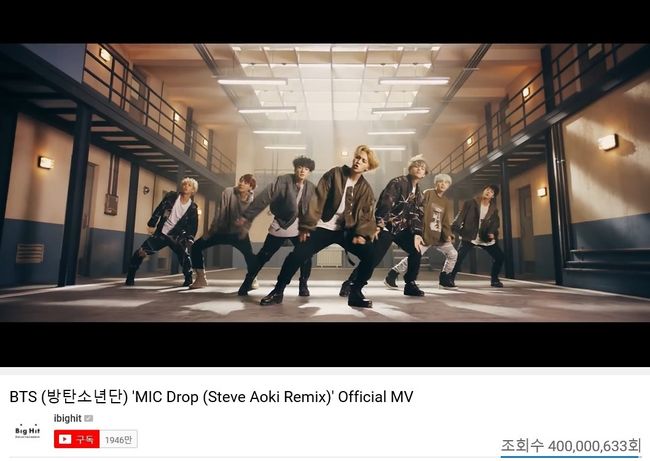Click the 조회수 400,000,633회 view count
The width and height of the screenshot is (650, 461).
click(x=571, y=446)
